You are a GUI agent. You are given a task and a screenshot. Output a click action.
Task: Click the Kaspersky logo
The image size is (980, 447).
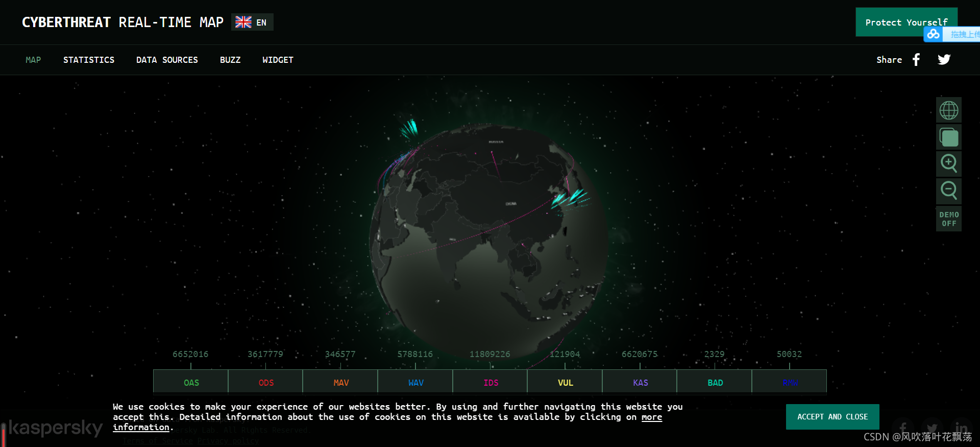tap(55, 428)
